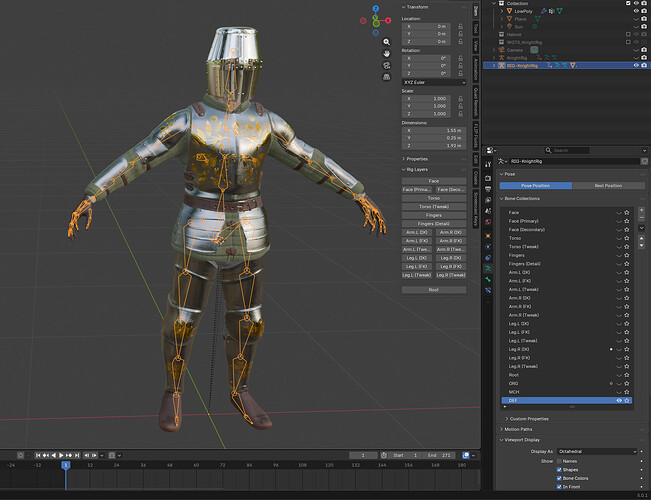
Task: Open the Bone properties tab icon
Action: point(488,279)
